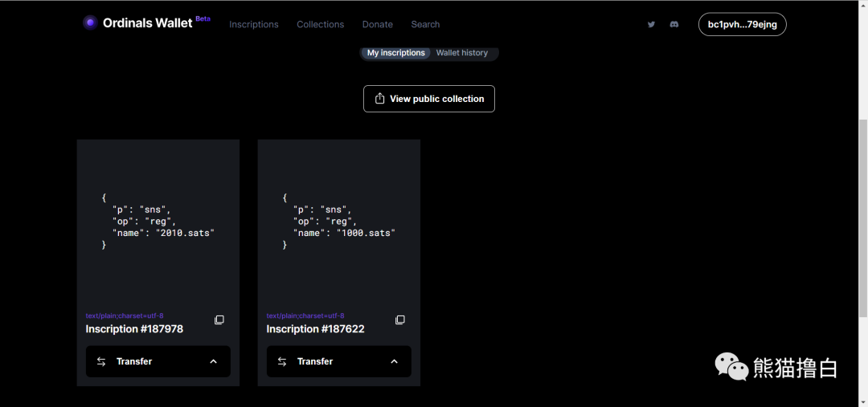Open the Donate page
868x407 pixels.
pos(378,24)
